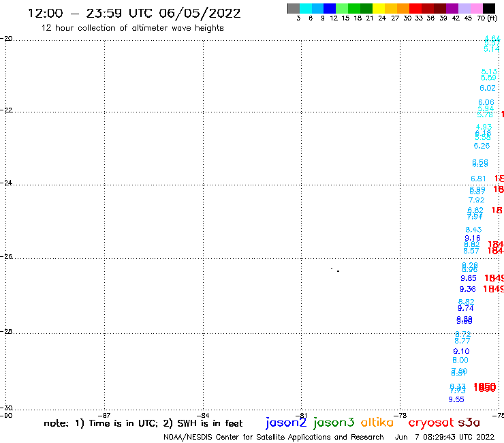Select the 8.43 wave height reading
Image resolution: width=504 pixels, height=443 pixels.
tap(474, 230)
